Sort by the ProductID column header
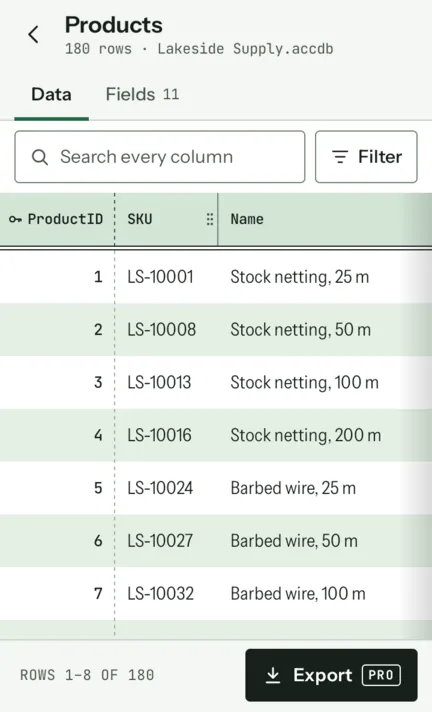The height and width of the screenshot is (712, 432). [57, 219]
